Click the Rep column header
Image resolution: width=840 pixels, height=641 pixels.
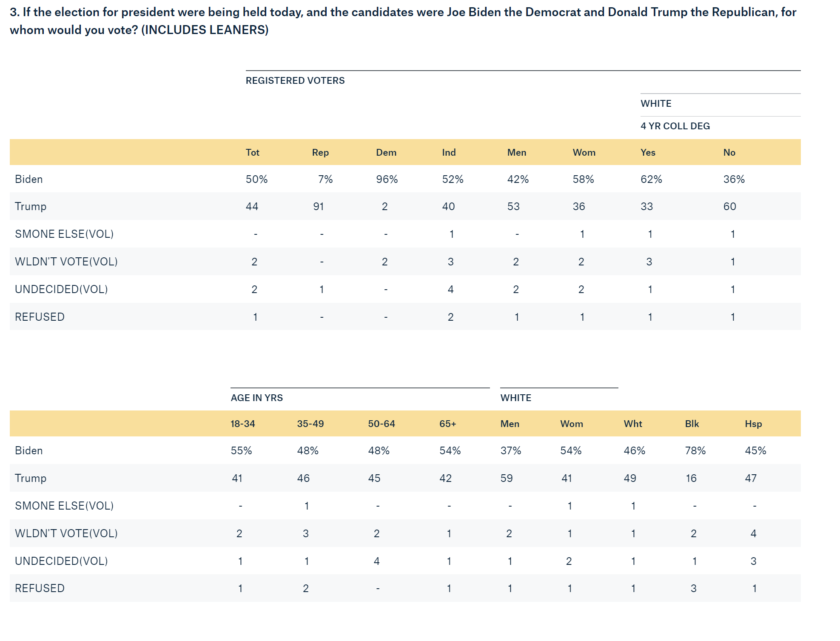[320, 152]
